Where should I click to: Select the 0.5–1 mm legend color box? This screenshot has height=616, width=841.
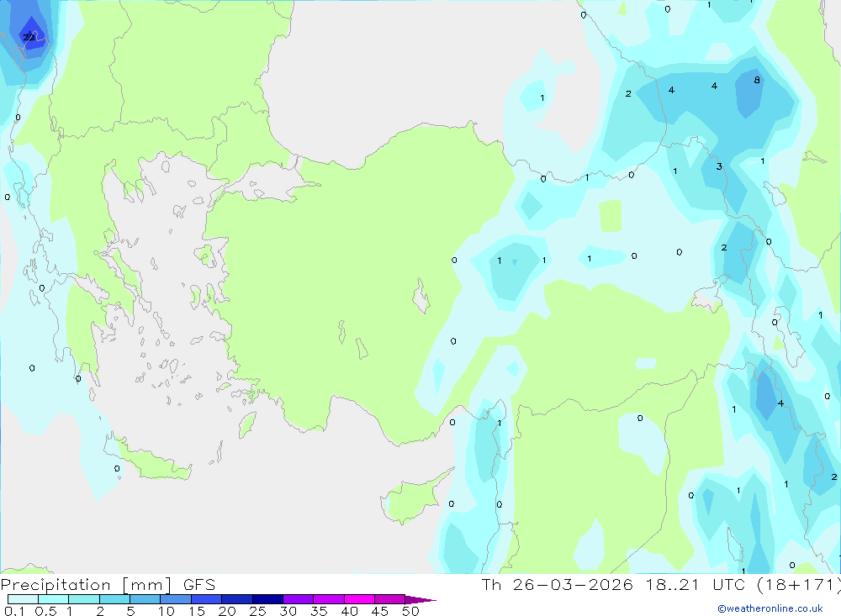pos(54,599)
